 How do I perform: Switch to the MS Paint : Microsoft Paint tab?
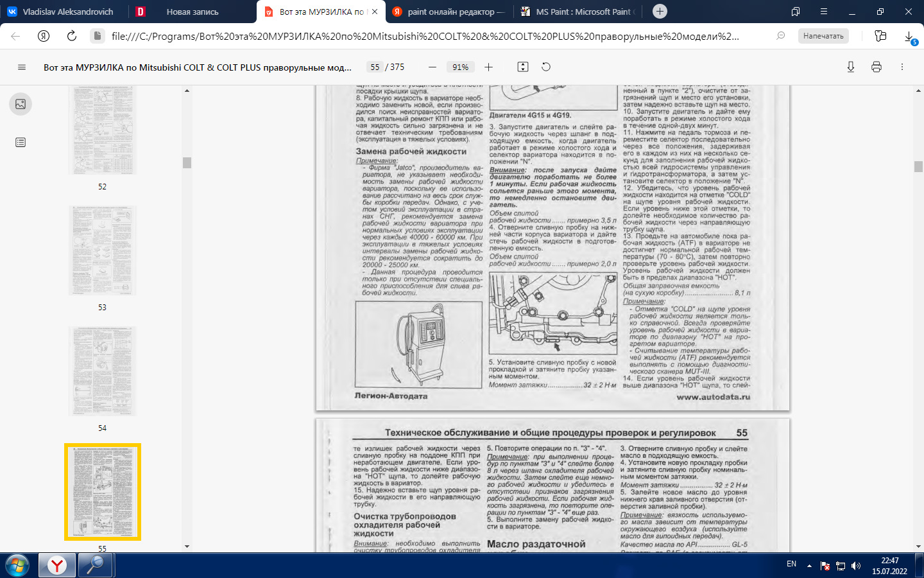pos(579,12)
